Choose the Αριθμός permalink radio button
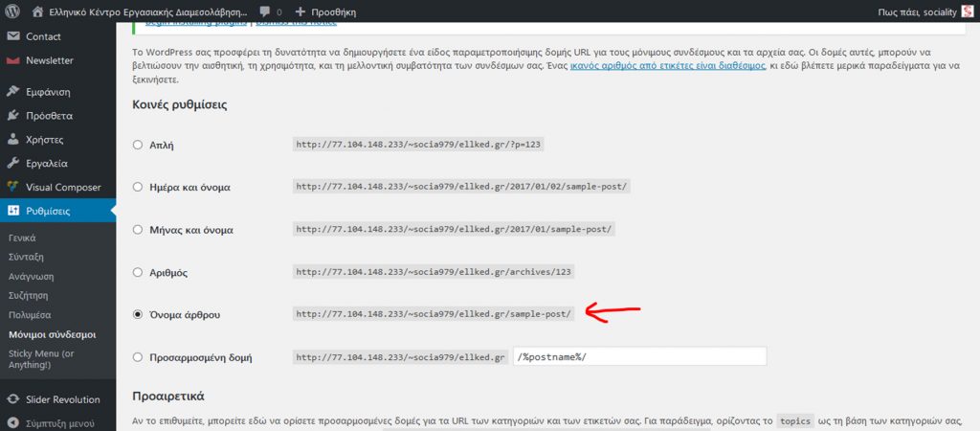 click(138, 272)
